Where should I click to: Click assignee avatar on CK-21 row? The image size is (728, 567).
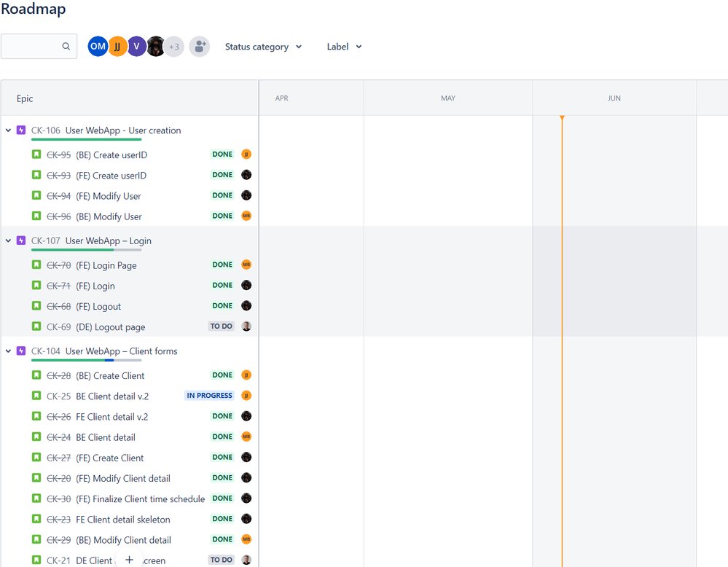click(246, 560)
